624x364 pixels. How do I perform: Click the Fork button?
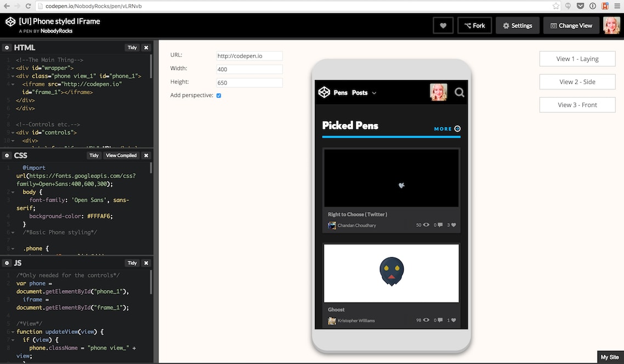[474, 25]
